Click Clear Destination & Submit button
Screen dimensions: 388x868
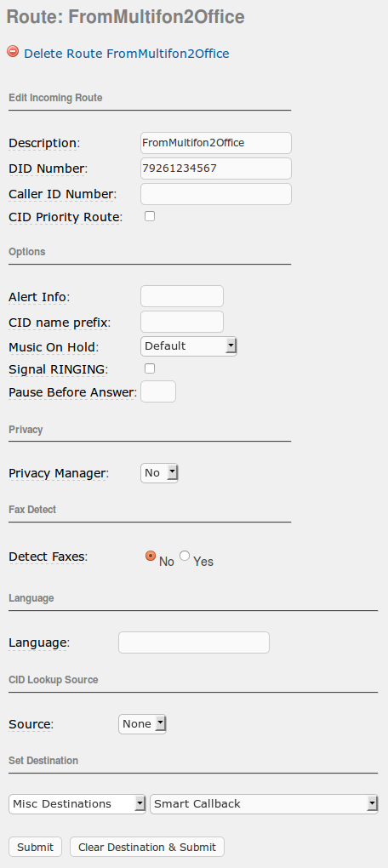(x=147, y=847)
